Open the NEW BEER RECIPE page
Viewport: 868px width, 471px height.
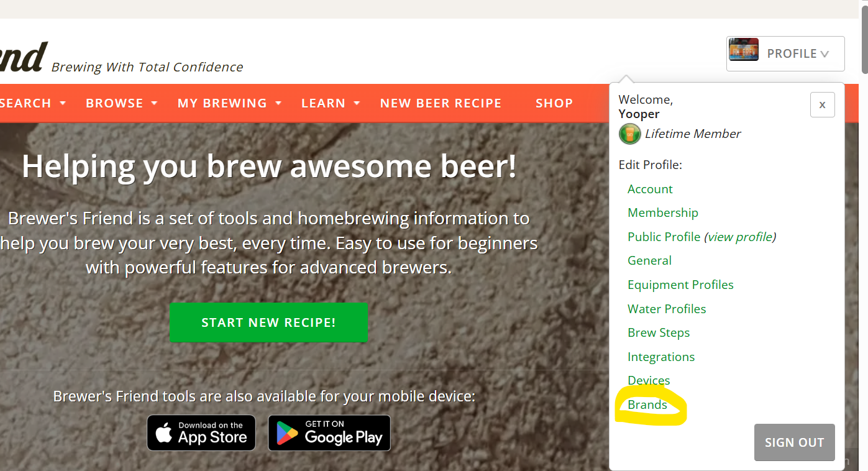click(441, 103)
